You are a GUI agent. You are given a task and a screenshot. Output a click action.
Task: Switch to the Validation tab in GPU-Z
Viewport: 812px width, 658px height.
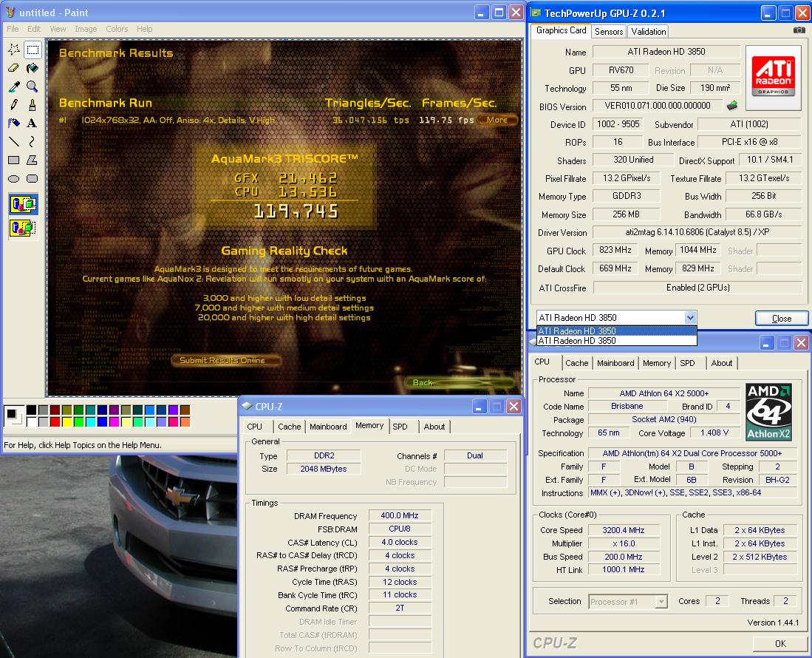coord(649,32)
